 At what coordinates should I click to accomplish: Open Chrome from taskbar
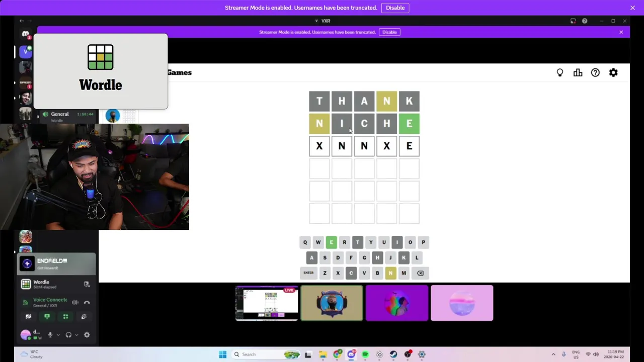[x=337, y=354]
